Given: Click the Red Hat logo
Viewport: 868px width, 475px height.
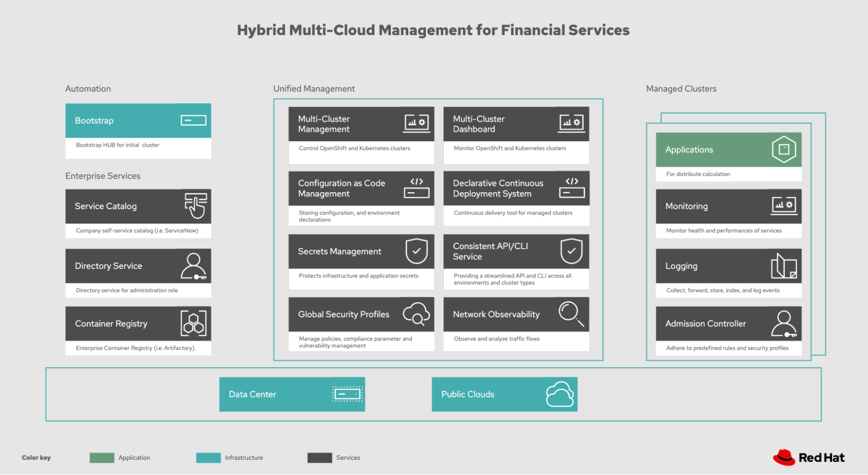Looking at the screenshot, I should [x=809, y=458].
